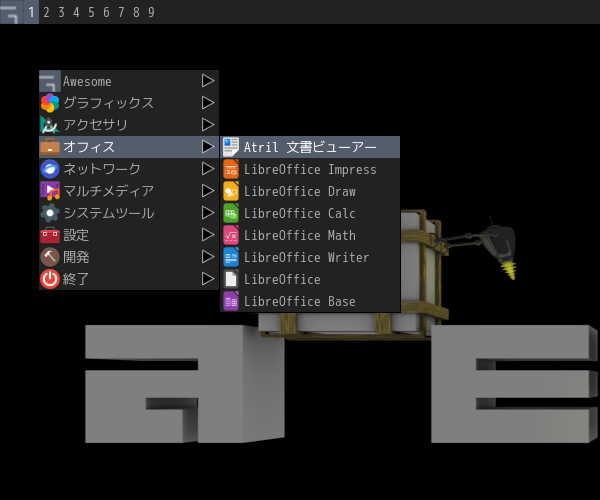The image size is (600, 500).
Task: Open the Awesome menu entry
Action: 129,81
